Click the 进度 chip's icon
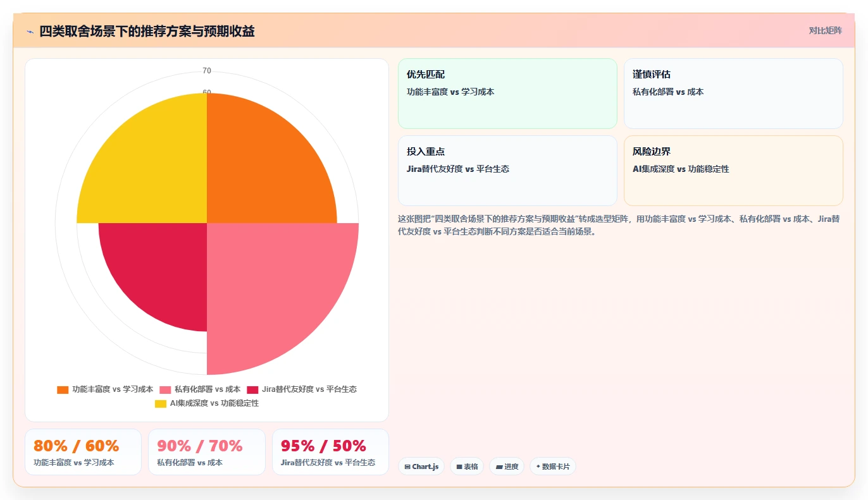The height and width of the screenshot is (500, 868). click(499, 466)
